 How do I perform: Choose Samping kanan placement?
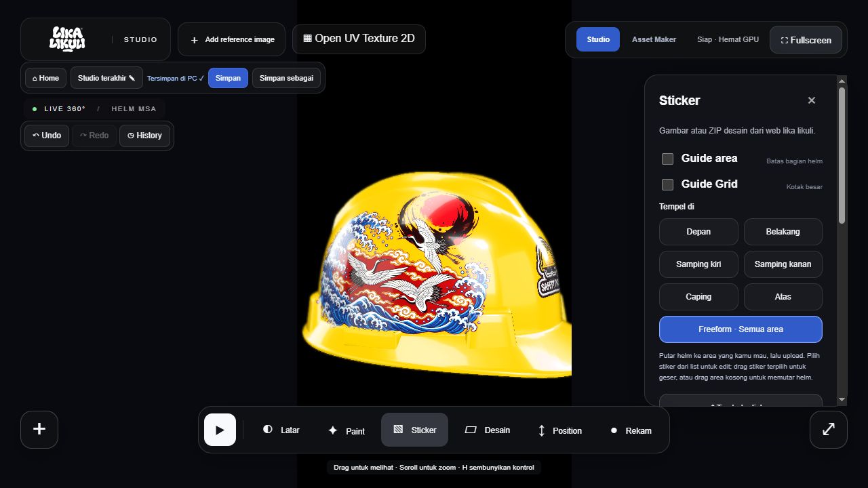[x=783, y=264]
